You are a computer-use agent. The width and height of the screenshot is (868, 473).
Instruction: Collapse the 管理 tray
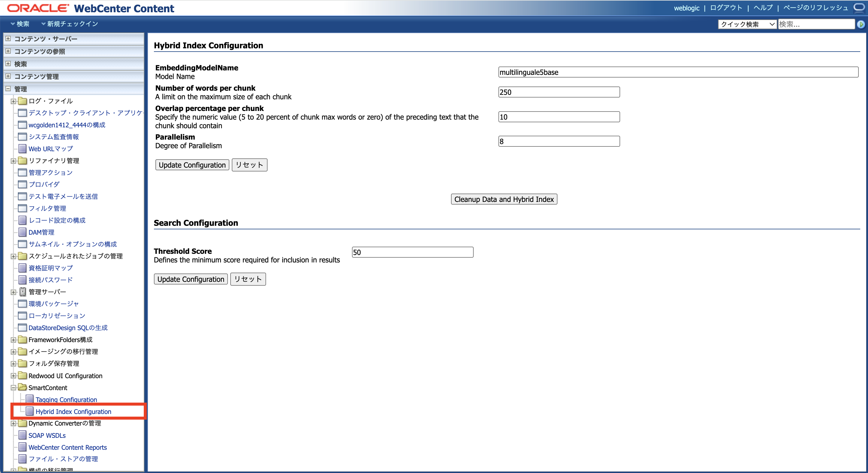coord(8,89)
